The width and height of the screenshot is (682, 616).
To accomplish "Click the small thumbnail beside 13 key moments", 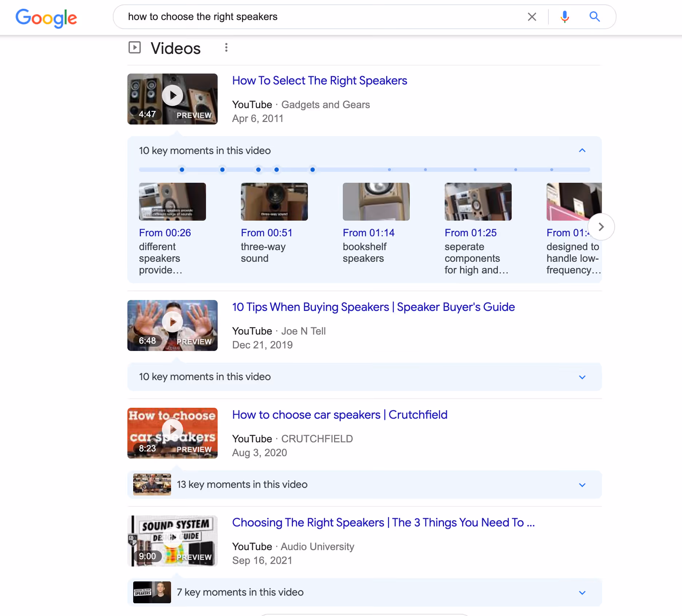I will [x=152, y=485].
